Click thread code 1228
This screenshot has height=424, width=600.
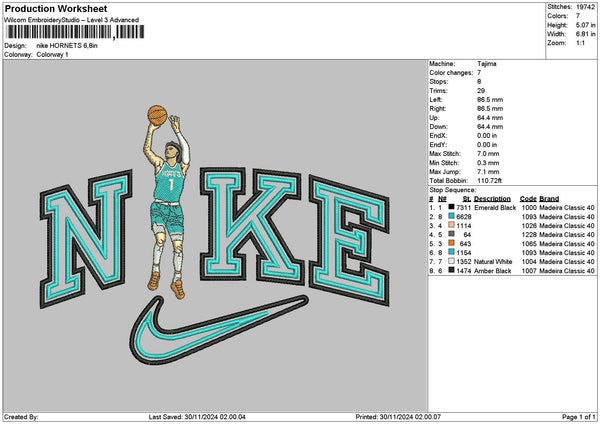[x=529, y=235]
